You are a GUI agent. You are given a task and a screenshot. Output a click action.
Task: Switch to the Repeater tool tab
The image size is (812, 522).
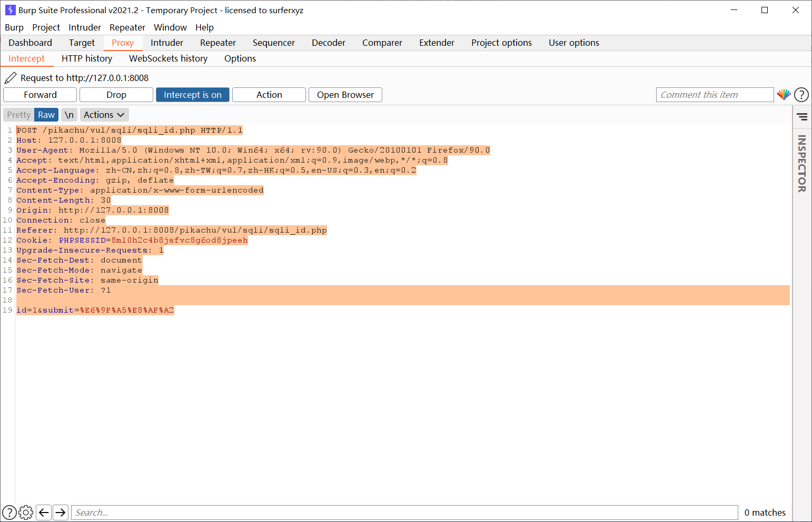point(218,43)
